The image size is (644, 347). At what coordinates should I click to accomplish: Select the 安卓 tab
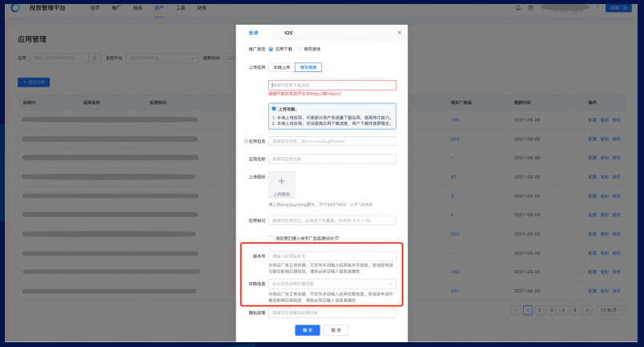(254, 33)
